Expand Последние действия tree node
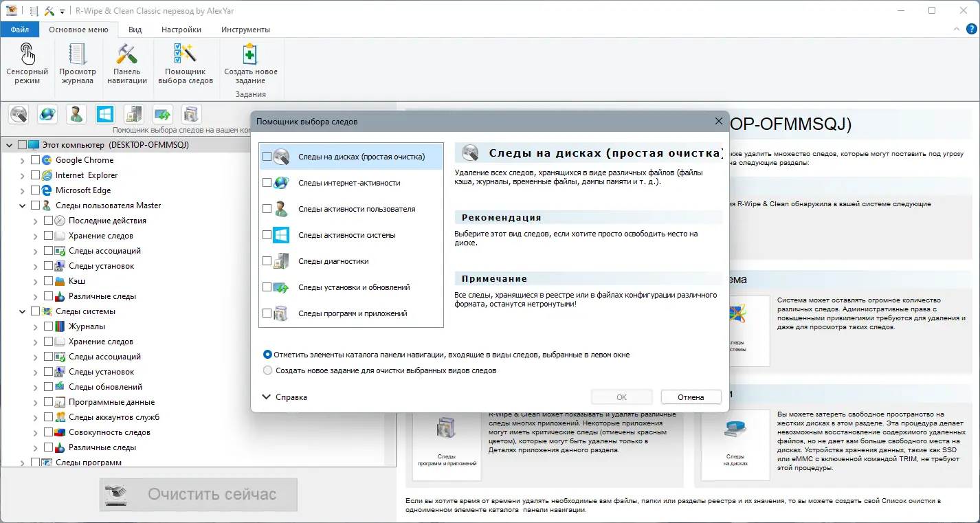980x523 pixels. (x=36, y=221)
